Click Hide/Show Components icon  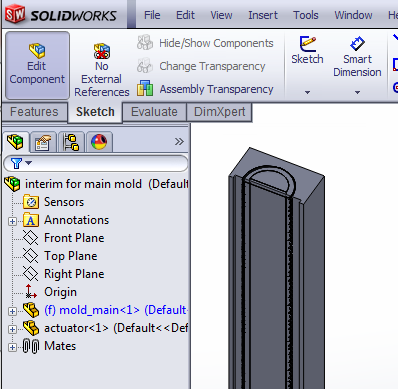(145, 43)
